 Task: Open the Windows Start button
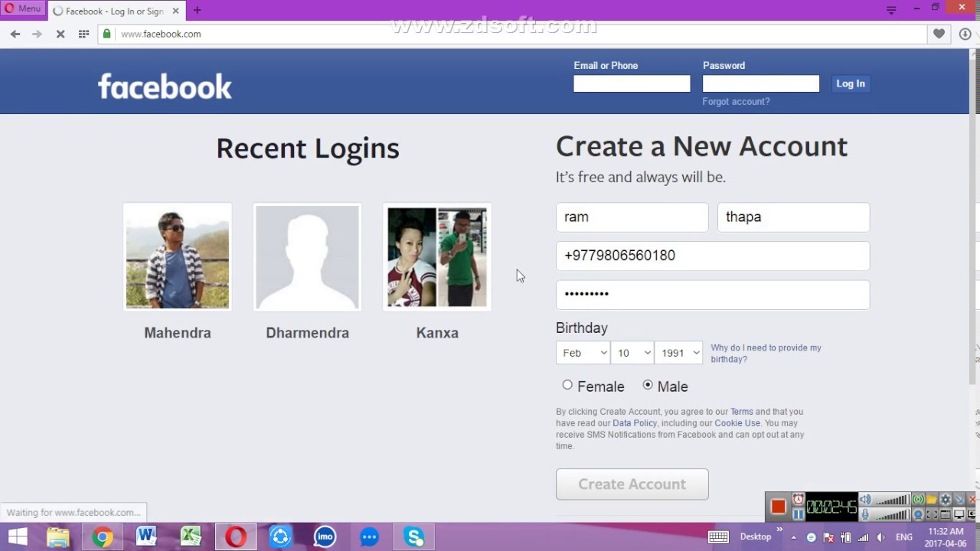pyautogui.click(x=17, y=537)
